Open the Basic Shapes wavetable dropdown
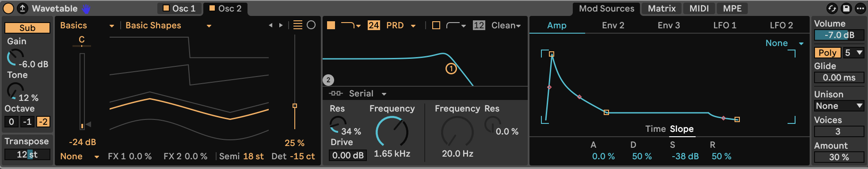Viewport: 868px width, 169px height. (168, 26)
